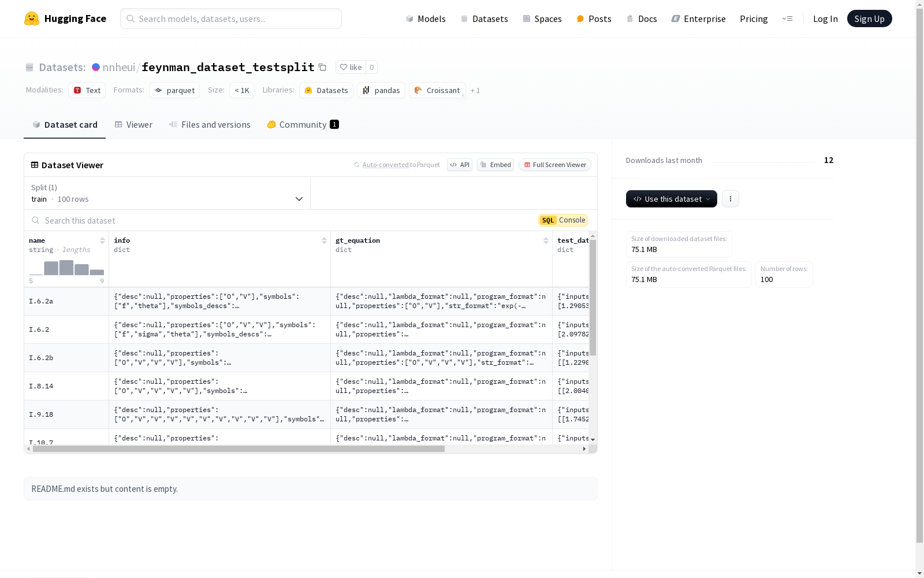The width and height of the screenshot is (924, 578).
Task: Toggle sort on the name column
Action: coord(102,240)
